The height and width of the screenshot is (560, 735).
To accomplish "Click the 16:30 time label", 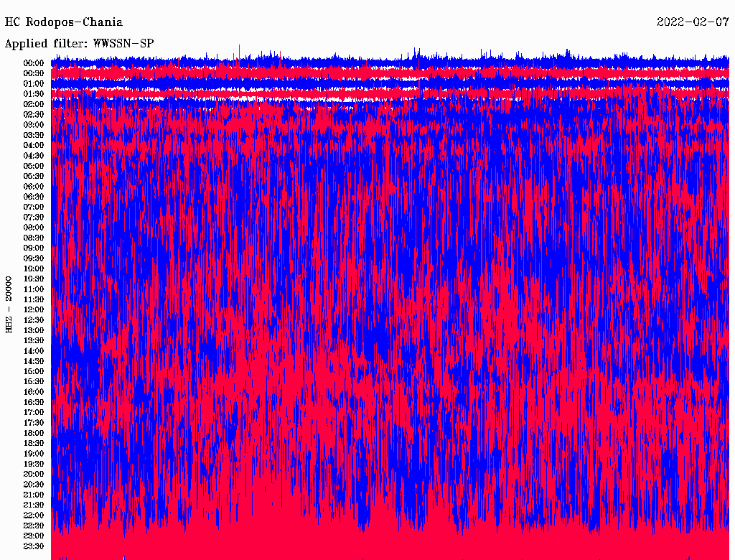I will (34, 403).
